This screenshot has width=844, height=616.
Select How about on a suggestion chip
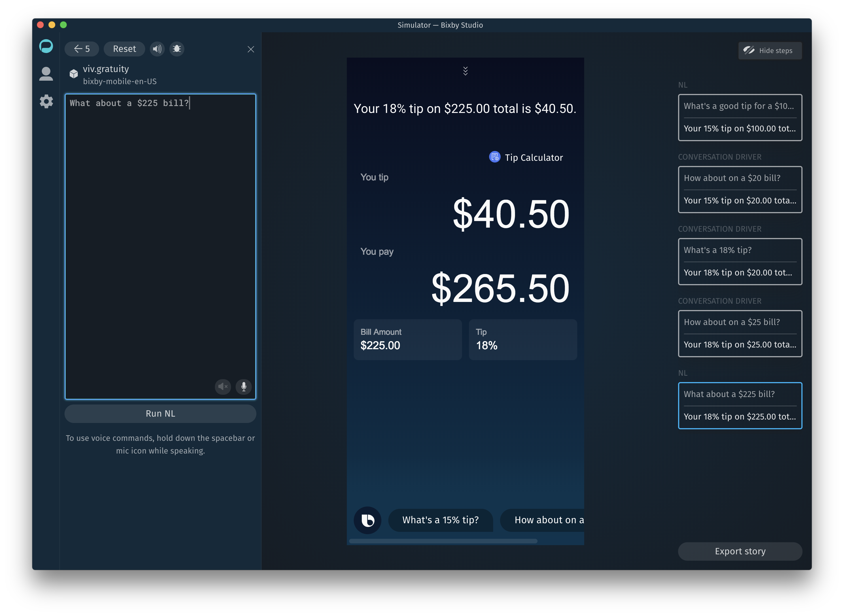coord(549,520)
